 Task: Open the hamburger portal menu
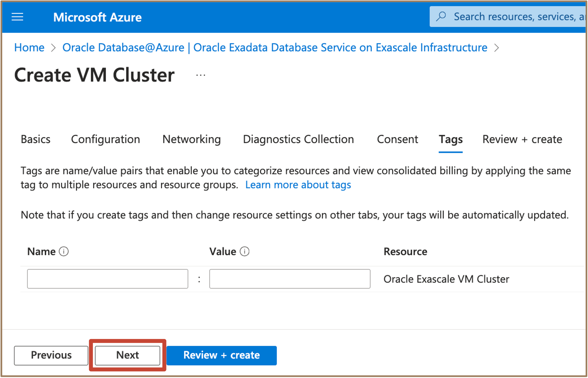point(17,17)
